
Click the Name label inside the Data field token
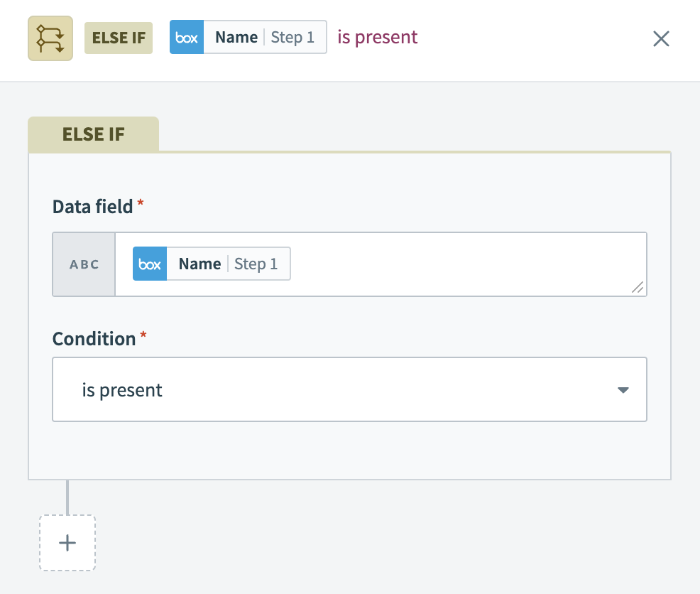199,264
